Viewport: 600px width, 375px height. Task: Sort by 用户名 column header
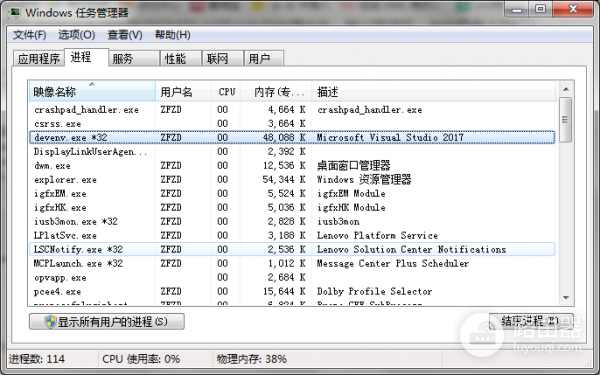click(183, 91)
